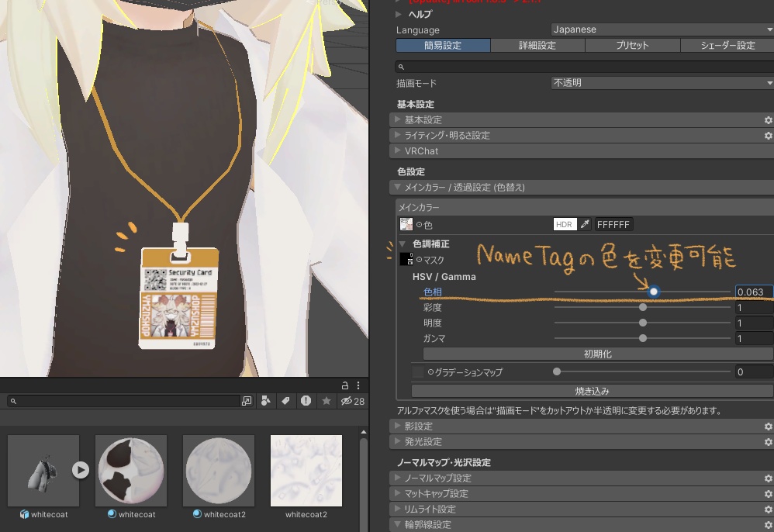Toggle hidden packages visibility icon showing 28
774x532 pixels.
tap(352, 401)
